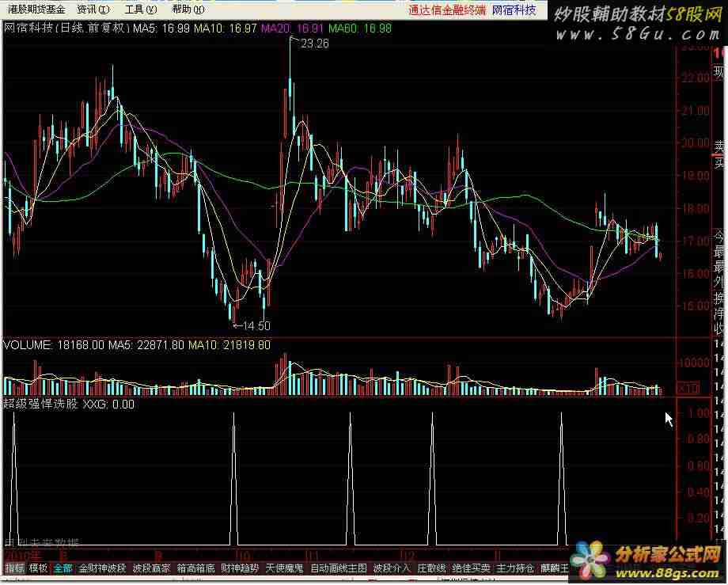Screen dimensions: 728x585
Task: Switch to 自动画线主图 indicator tab
Action: 339,568
